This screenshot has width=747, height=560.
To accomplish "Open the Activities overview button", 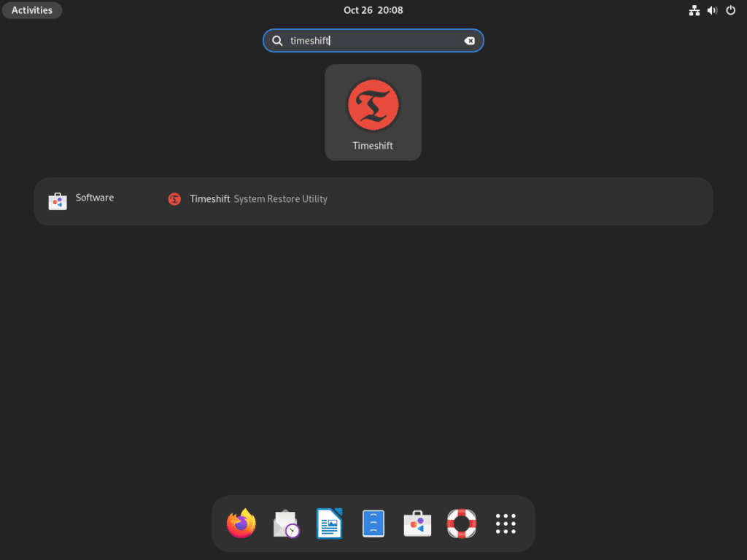I will click(31, 10).
